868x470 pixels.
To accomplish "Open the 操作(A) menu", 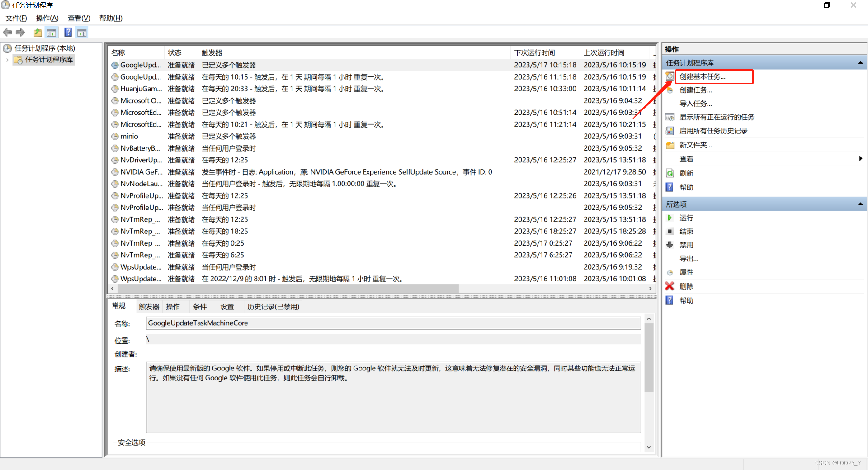I will (x=47, y=18).
